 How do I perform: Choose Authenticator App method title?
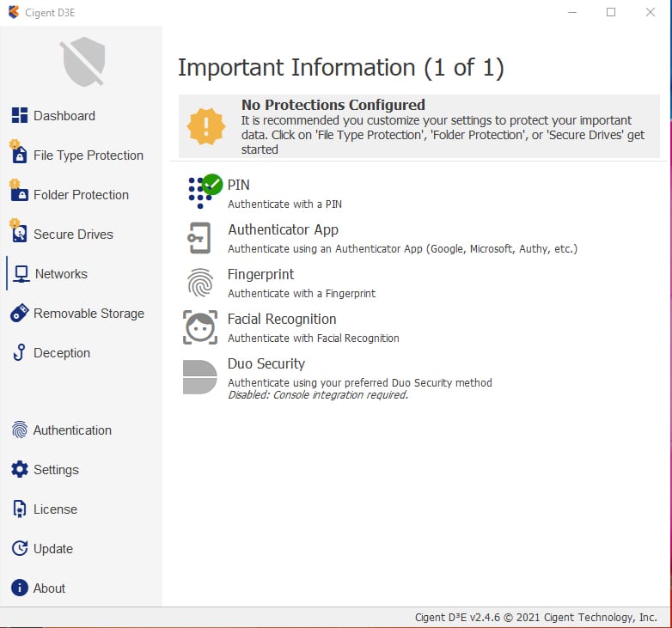click(x=283, y=229)
